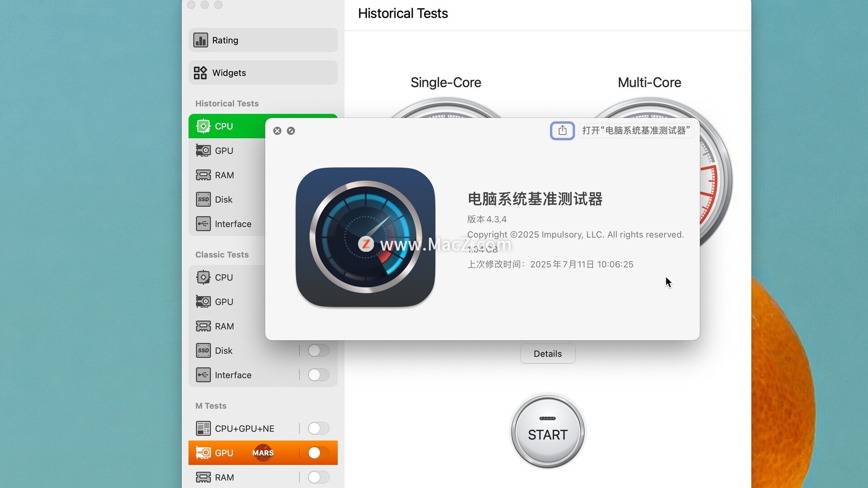Click the chip icon of Historical CPU

(x=203, y=126)
